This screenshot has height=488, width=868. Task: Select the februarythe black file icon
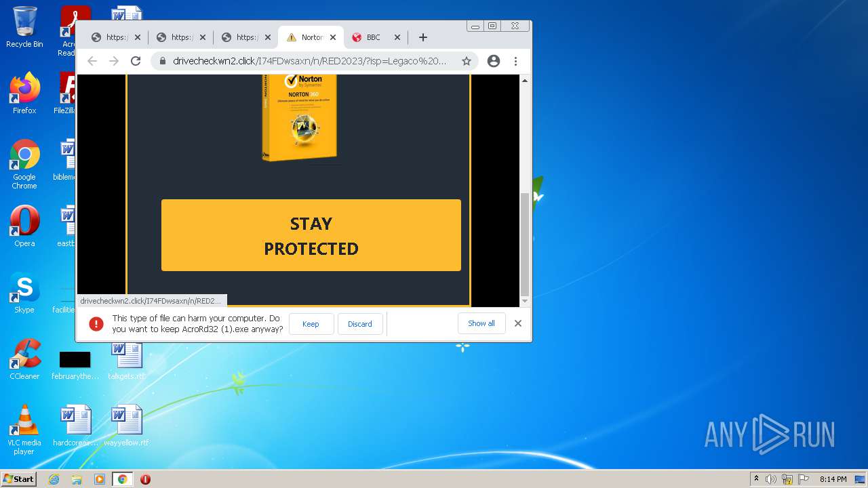pos(75,365)
